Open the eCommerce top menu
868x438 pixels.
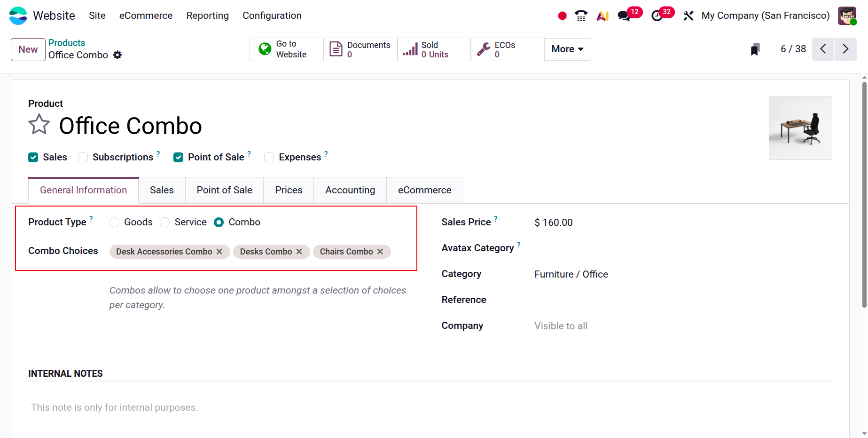146,16
